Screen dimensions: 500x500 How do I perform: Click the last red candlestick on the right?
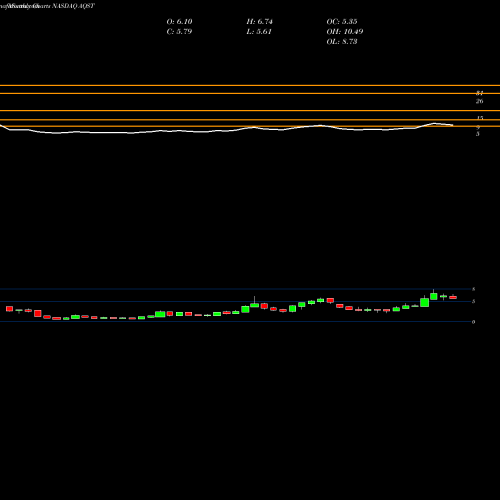pyautogui.click(x=453, y=297)
